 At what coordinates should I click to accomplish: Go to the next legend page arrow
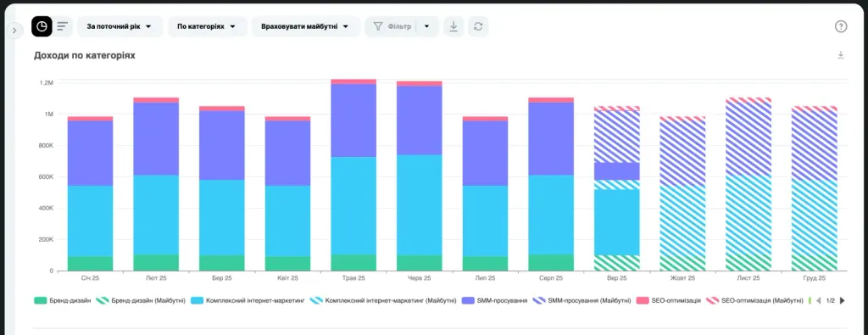coord(843,301)
